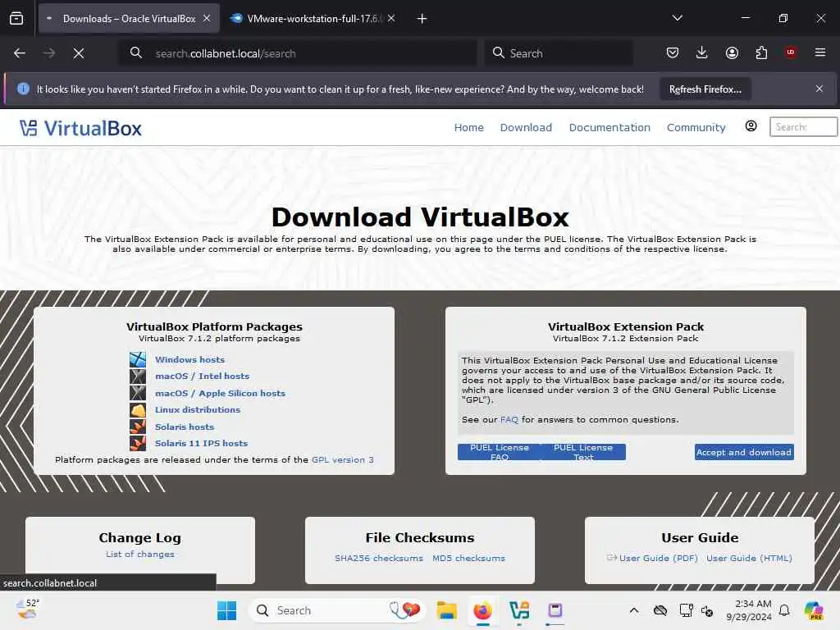Open Extensions puzzle icon in toolbar
The height and width of the screenshot is (630, 840).
pyautogui.click(x=761, y=52)
